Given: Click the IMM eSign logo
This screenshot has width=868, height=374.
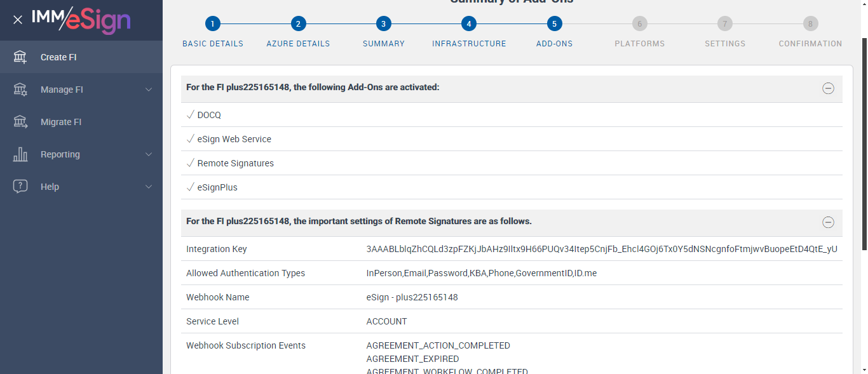Looking at the screenshot, I should point(81,20).
